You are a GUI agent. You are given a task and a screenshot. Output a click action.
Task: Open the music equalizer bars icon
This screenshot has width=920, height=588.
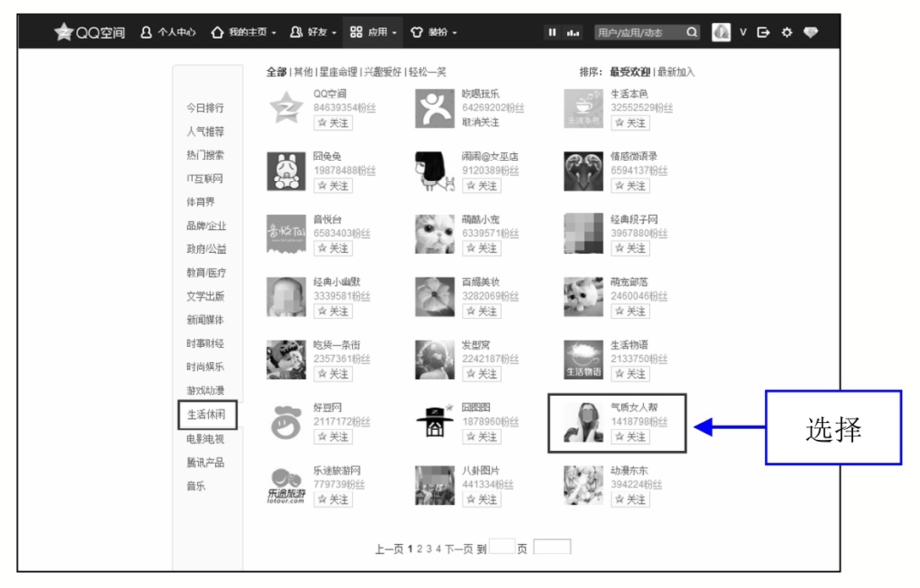(573, 33)
